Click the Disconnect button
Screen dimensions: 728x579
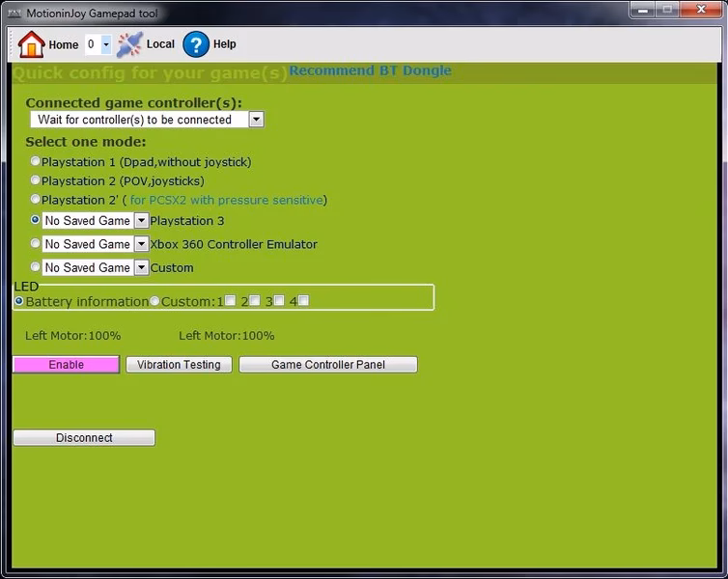tap(84, 438)
